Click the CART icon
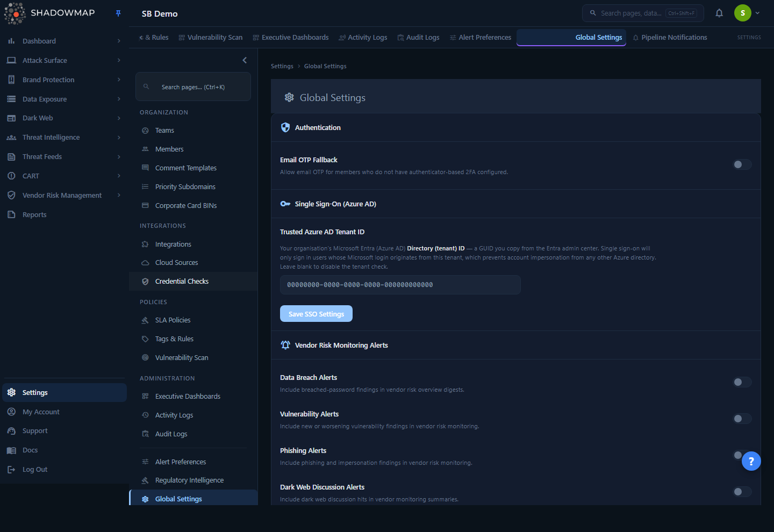This screenshot has width=774, height=532. tap(11, 176)
